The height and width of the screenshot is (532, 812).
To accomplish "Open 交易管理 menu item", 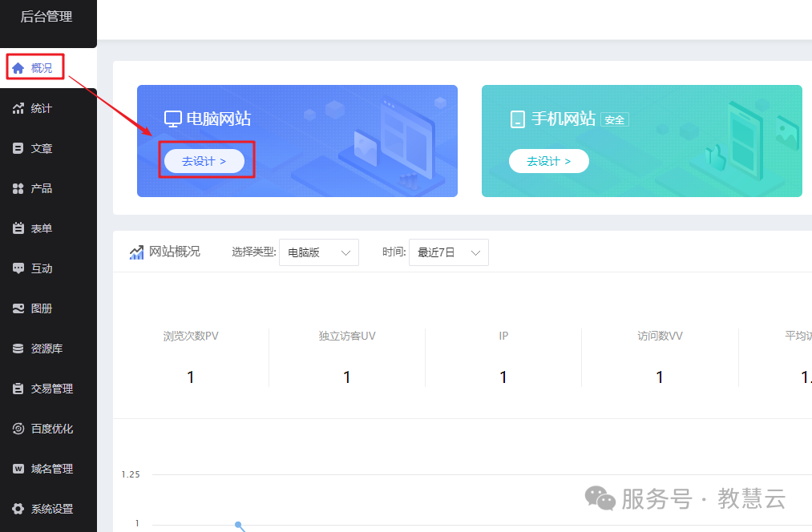I will click(51, 389).
